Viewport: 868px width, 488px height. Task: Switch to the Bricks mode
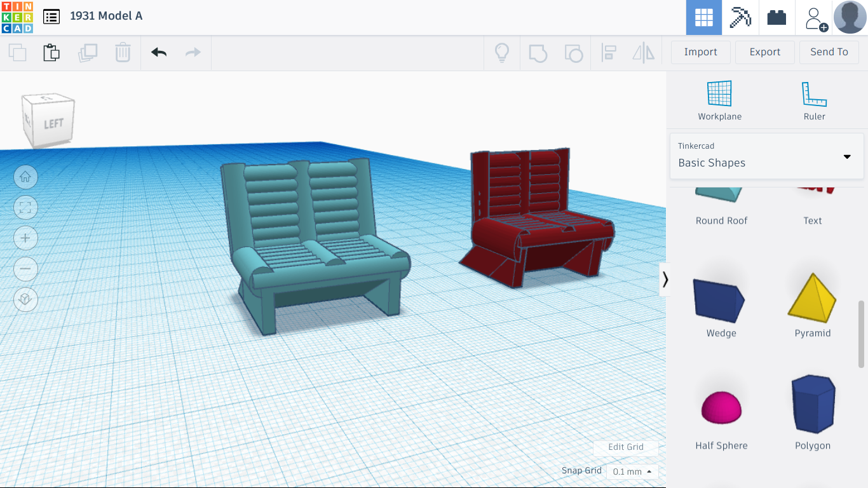click(776, 17)
